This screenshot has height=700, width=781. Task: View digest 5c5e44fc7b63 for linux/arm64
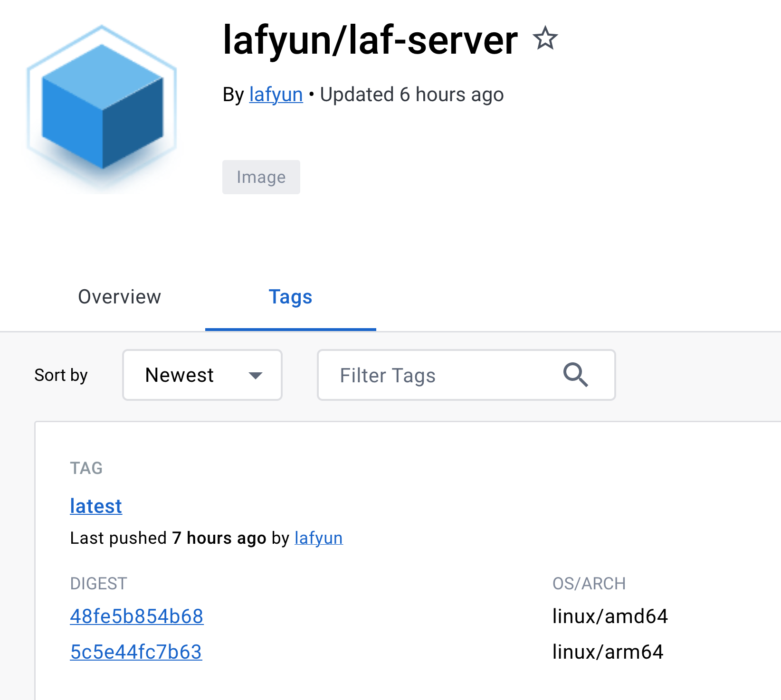pyautogui.click(x=136, y=652)
